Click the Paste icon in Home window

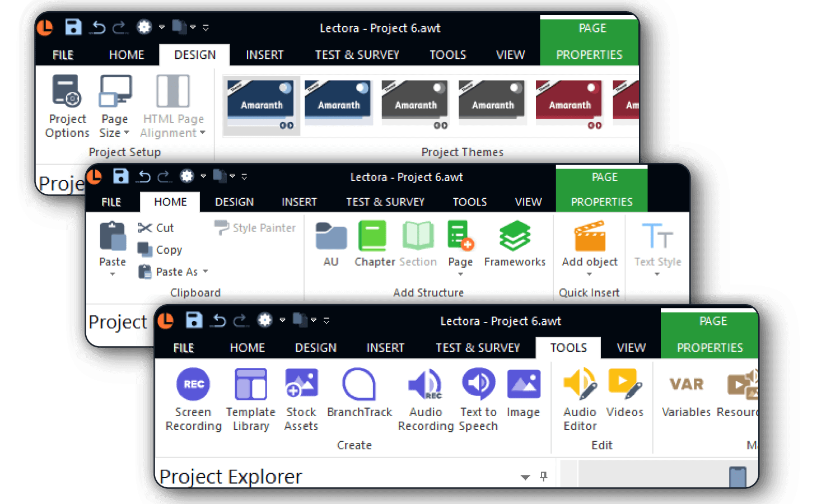click(113, 237)
